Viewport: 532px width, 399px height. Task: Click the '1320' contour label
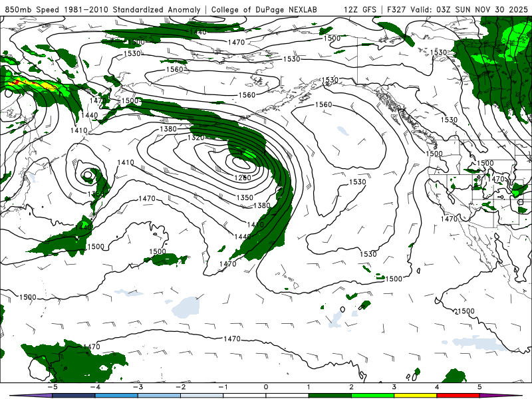coord(196,138)
